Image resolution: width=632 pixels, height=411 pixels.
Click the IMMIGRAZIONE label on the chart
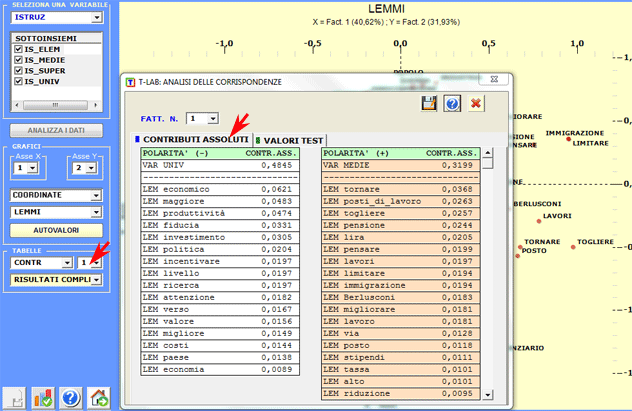point(575,133)
